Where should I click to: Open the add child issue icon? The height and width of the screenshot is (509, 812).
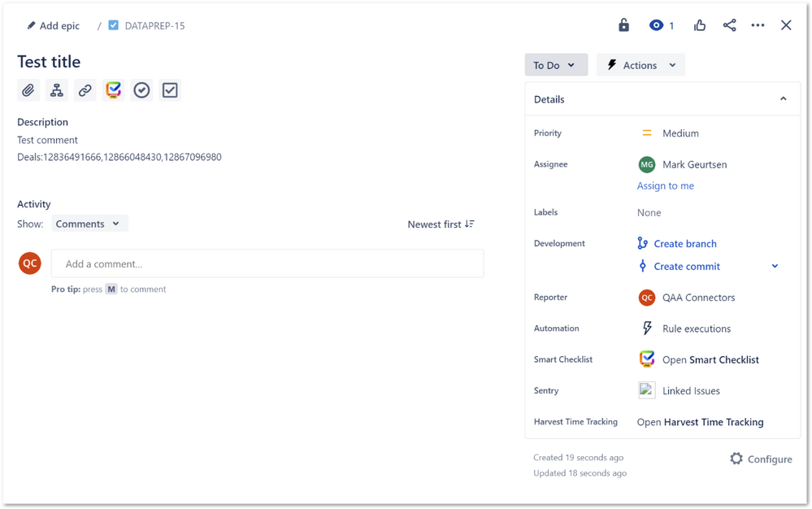[x=56, y=89]
